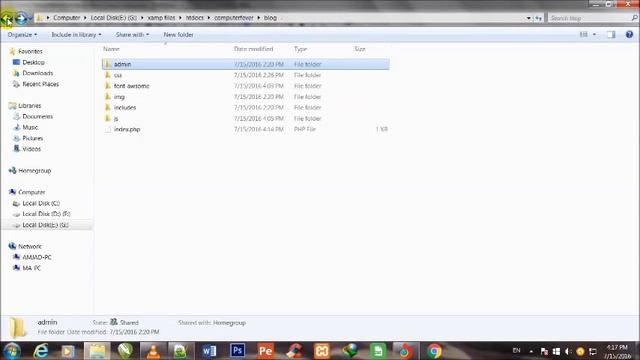
Task: Click the Windows Start button
Action: click(x=12, y=351)
